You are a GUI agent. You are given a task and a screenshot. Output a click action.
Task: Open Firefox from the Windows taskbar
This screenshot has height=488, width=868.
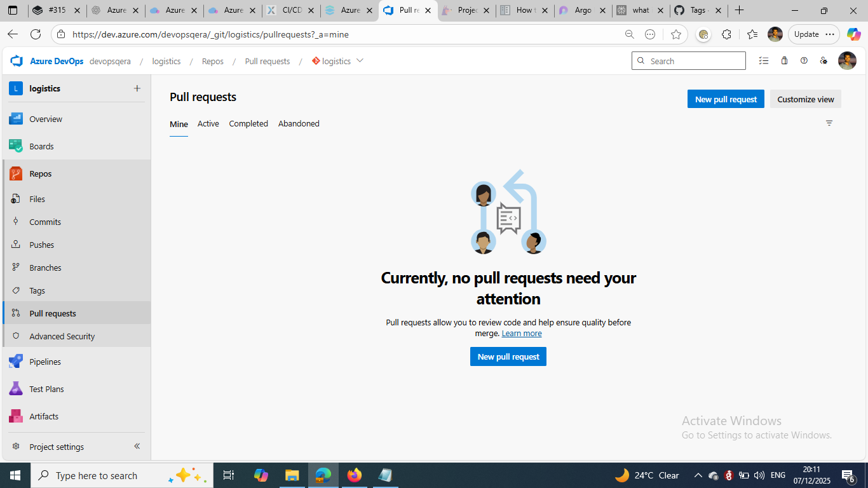[355, 475]
